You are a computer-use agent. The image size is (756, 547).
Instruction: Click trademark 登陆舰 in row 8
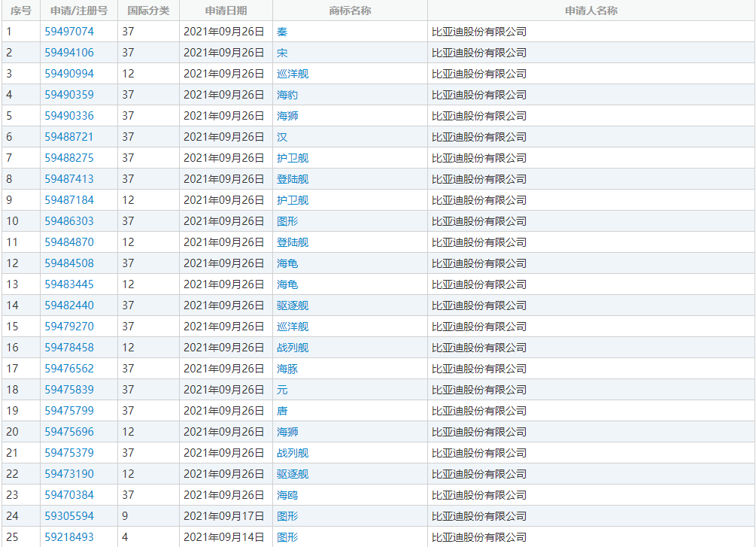293,179
